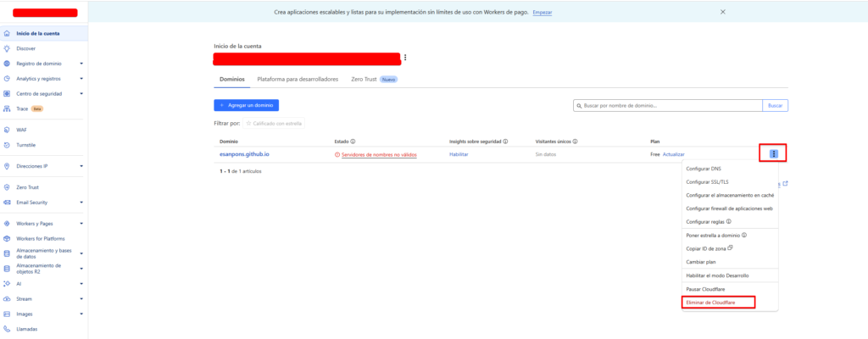This screenshot has width=868, height=339.
Task: Click the Analytics y registros clock icon
Action: [7, 79]
